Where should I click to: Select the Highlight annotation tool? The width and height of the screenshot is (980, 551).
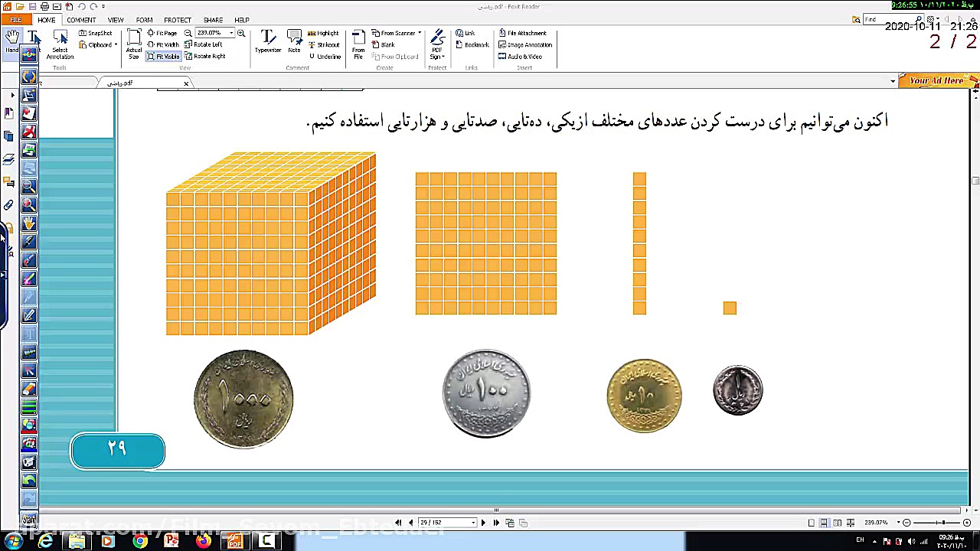pyautogui.click(x=324, y=33)
